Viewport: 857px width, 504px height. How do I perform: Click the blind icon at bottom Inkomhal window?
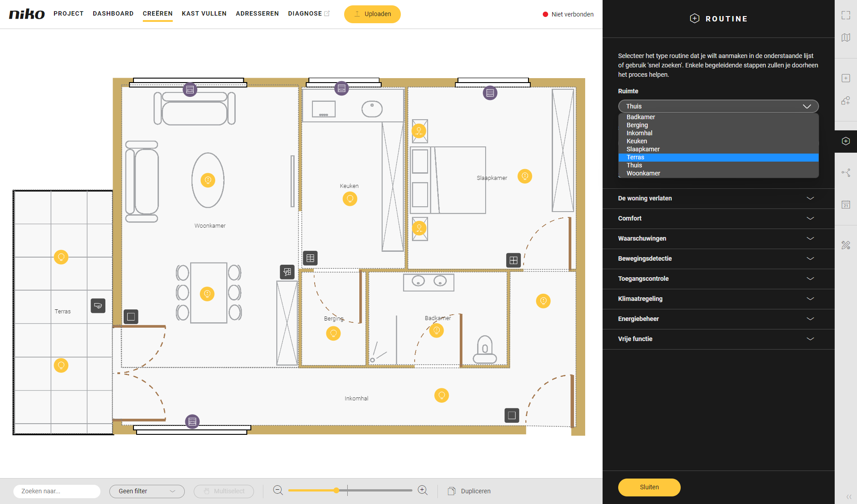(192, 421)
